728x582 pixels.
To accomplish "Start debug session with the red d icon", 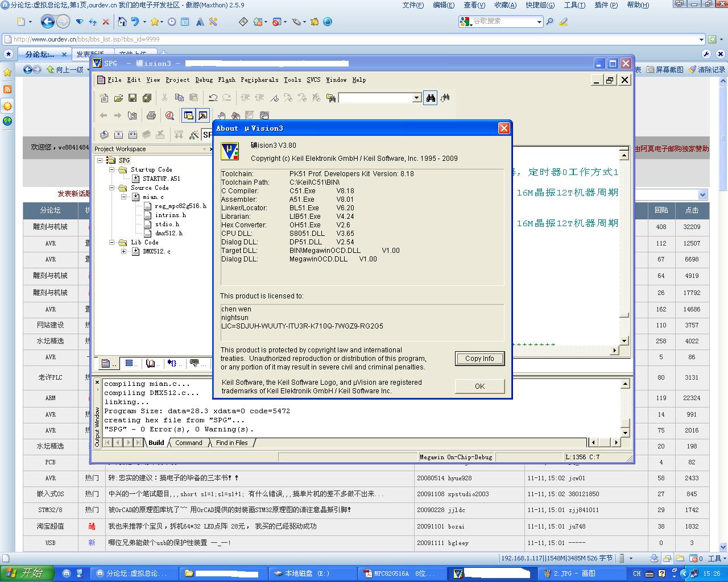I will pyautogui.click(x=169, y=115).
